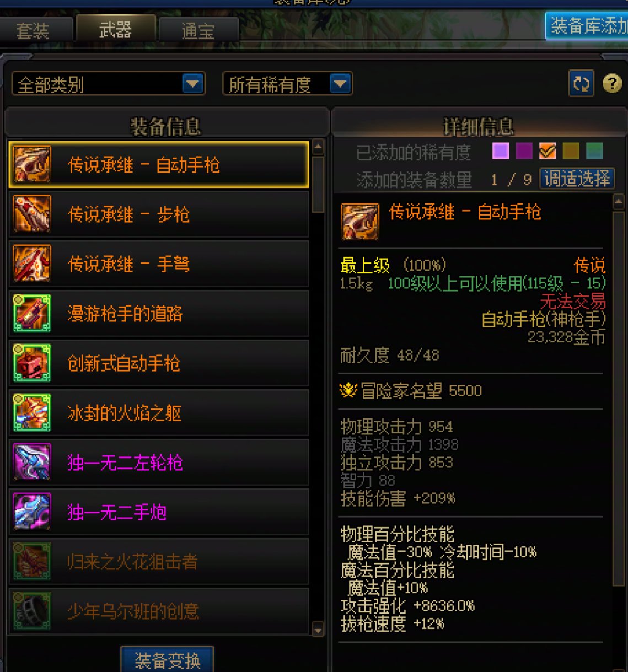Click the 调适选择 button
This screenshot has height=672, width=628.
[577, 179]
